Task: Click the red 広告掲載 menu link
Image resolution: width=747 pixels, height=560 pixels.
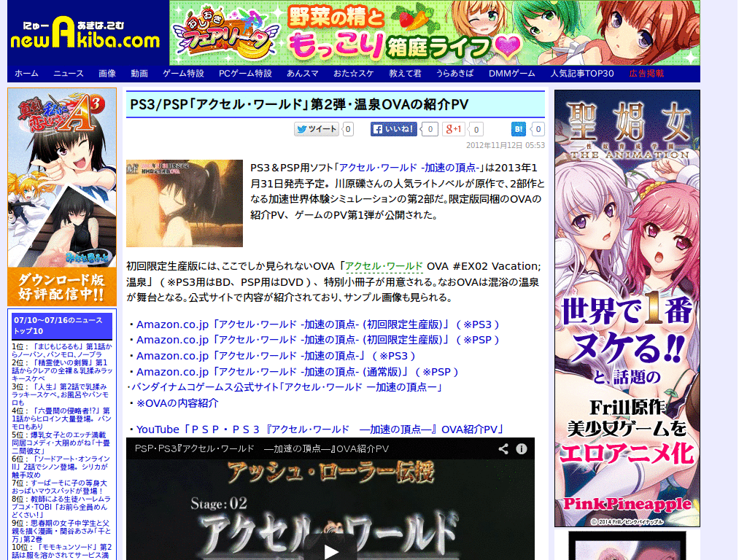Action: pos(646,74)
